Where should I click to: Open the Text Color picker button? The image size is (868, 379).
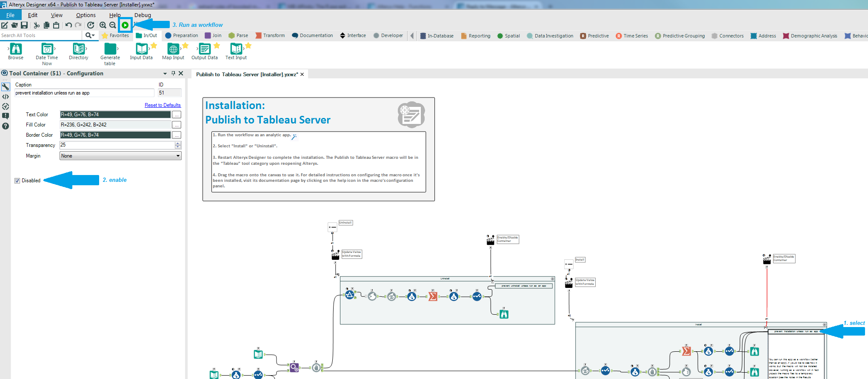pyautogui.click(x=177, y=115)
